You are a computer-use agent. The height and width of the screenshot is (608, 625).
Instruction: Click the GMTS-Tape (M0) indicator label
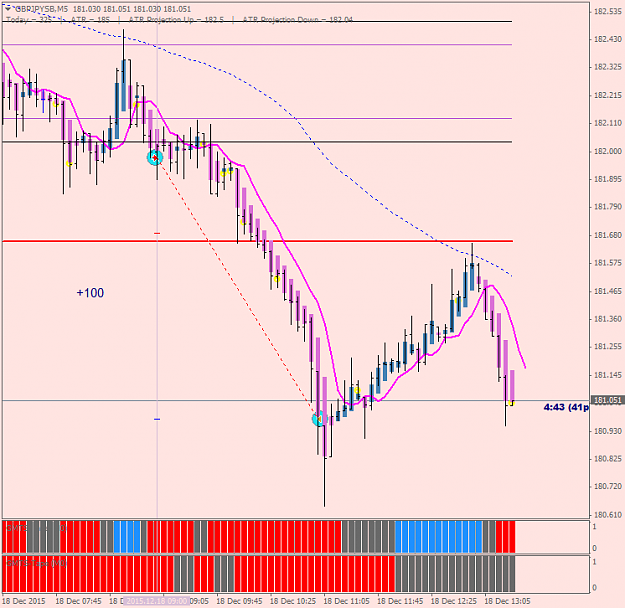pos(36,563)
